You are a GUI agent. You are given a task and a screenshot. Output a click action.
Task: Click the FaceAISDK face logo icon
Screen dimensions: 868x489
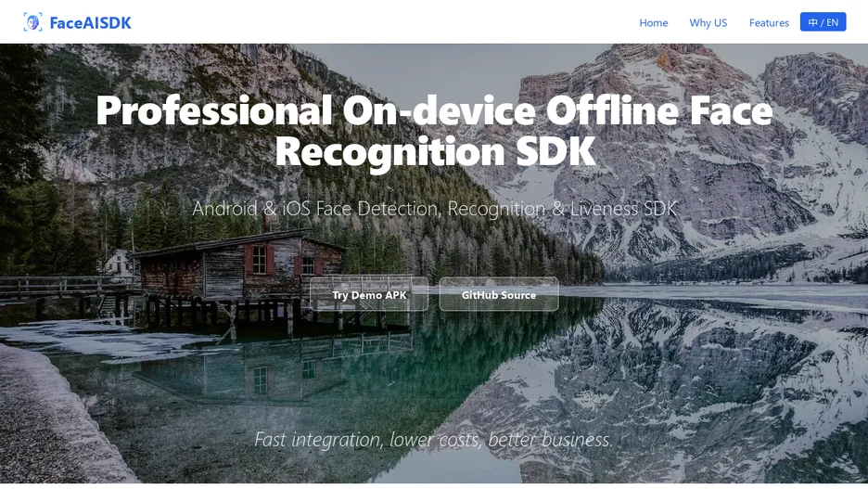tap(32, 22)
